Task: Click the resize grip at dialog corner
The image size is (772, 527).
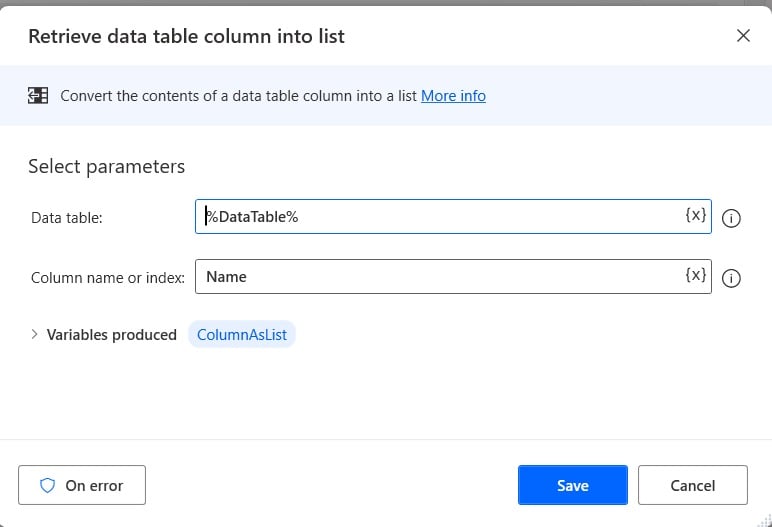Action: point(765,520)
